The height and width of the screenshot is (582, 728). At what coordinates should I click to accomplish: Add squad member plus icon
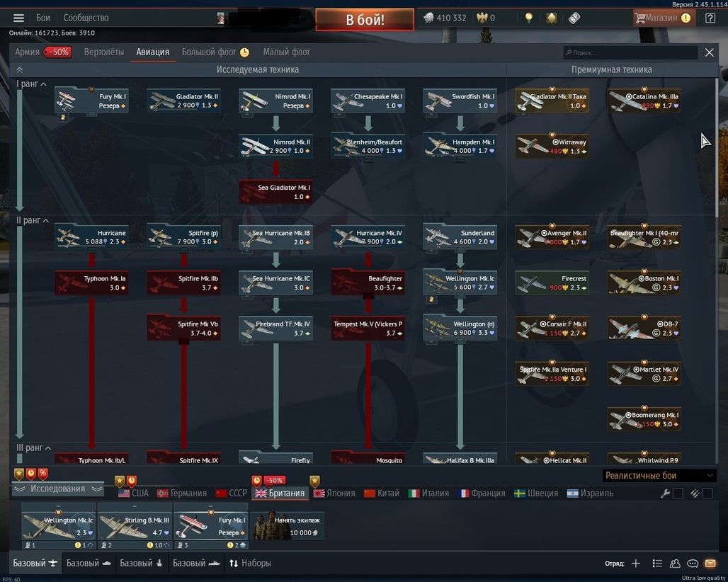pos(636,564)
